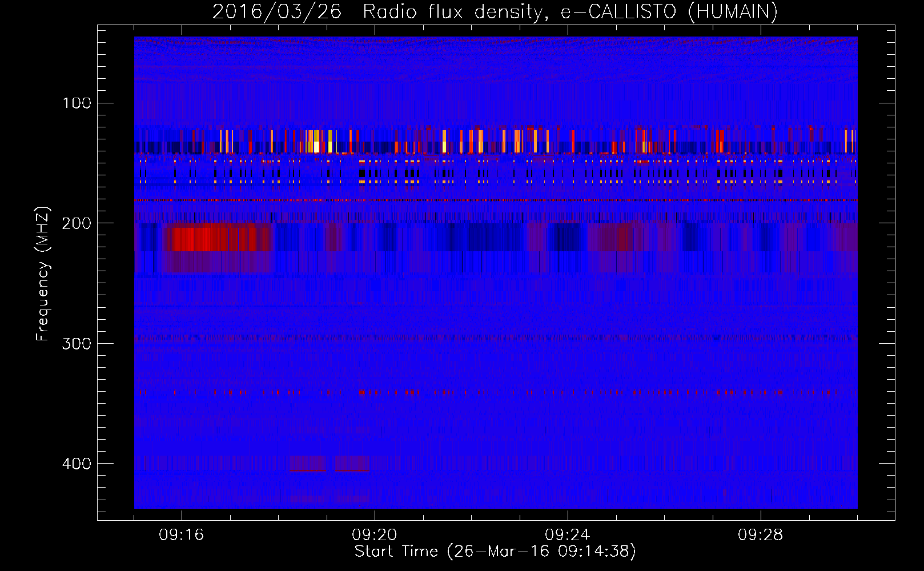Click the plot title 'Radio flux density, e-CALLISTO (HUMAIN)'

(570, 12)
